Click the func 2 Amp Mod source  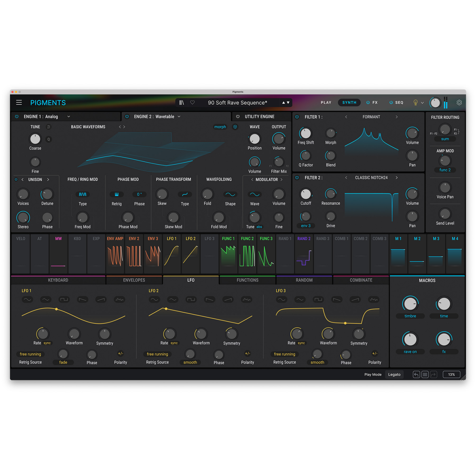coord(445,170)
